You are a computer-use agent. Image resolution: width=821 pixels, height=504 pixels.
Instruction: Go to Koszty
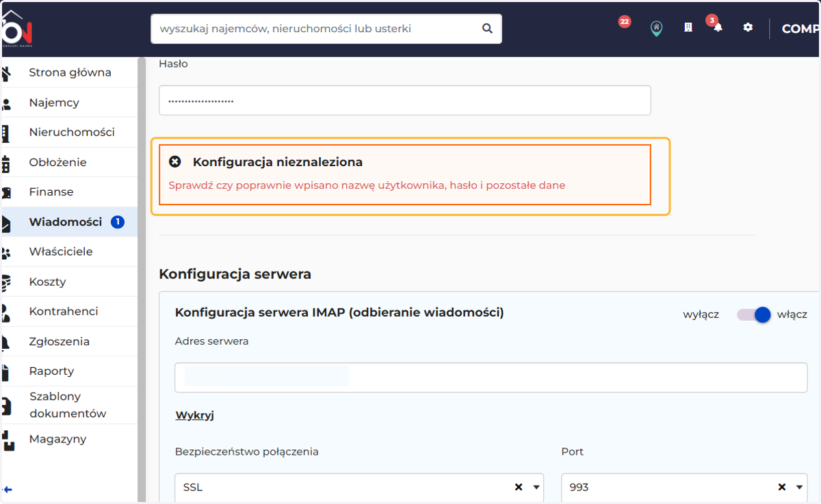click(x=47, y=282)
